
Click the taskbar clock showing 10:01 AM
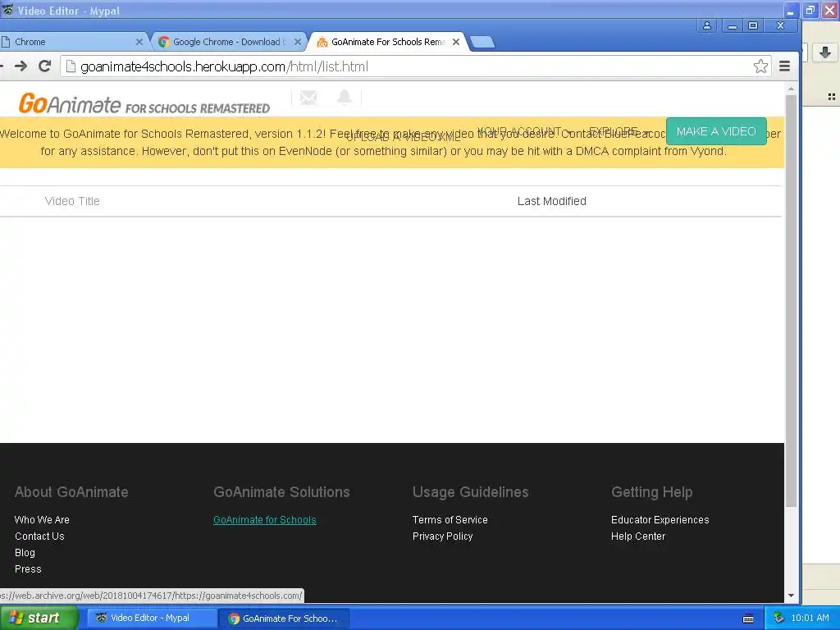pyautogui.click(x=810, y=618)
